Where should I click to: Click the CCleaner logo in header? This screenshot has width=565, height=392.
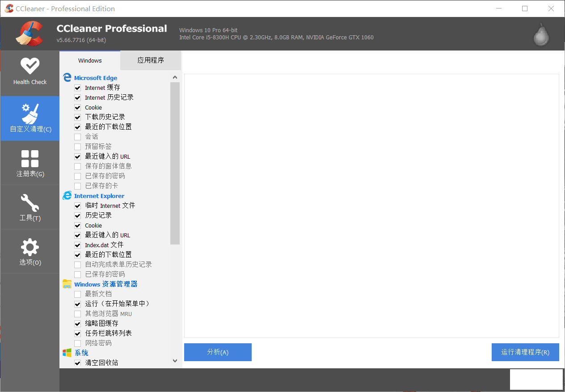click(x=29, y=34)
